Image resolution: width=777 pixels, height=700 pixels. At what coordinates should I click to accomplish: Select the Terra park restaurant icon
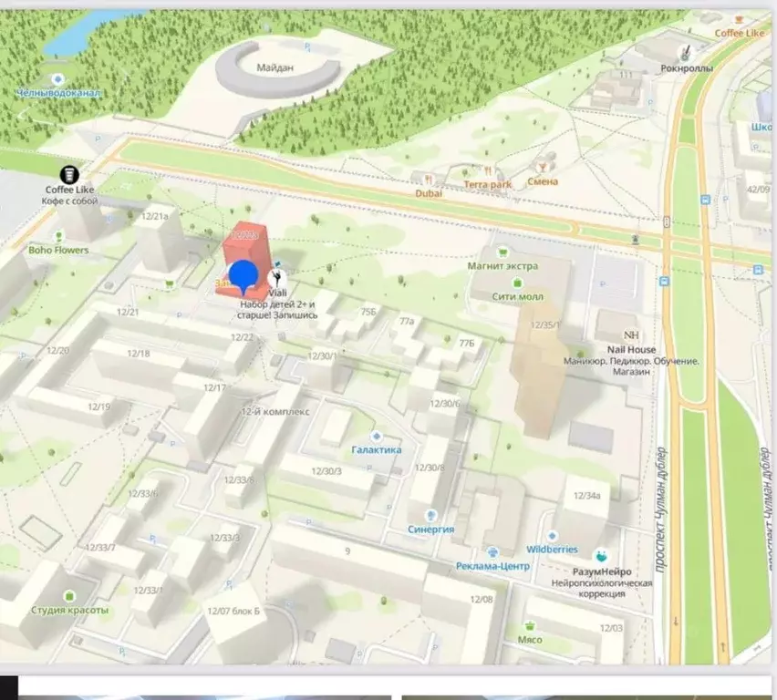[x=488, y=171]
